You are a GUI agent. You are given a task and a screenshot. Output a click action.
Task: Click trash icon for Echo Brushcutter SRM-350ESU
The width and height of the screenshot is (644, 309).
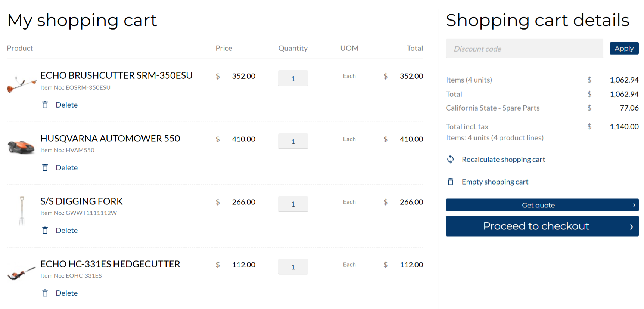tap(45, 105)
